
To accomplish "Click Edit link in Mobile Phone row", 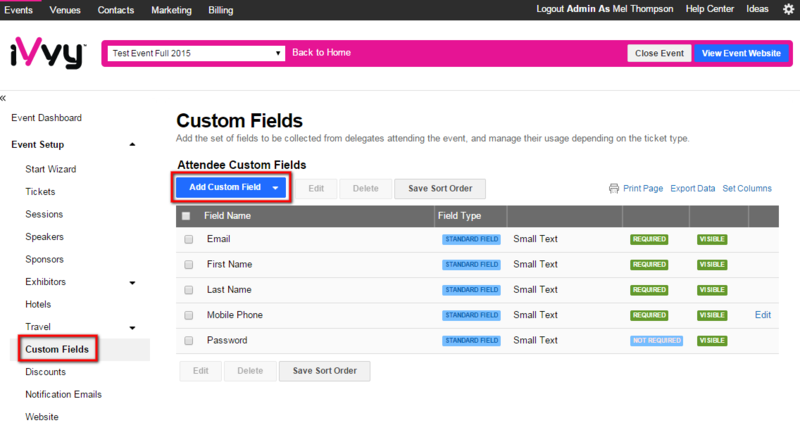I will tap(763, 315).
